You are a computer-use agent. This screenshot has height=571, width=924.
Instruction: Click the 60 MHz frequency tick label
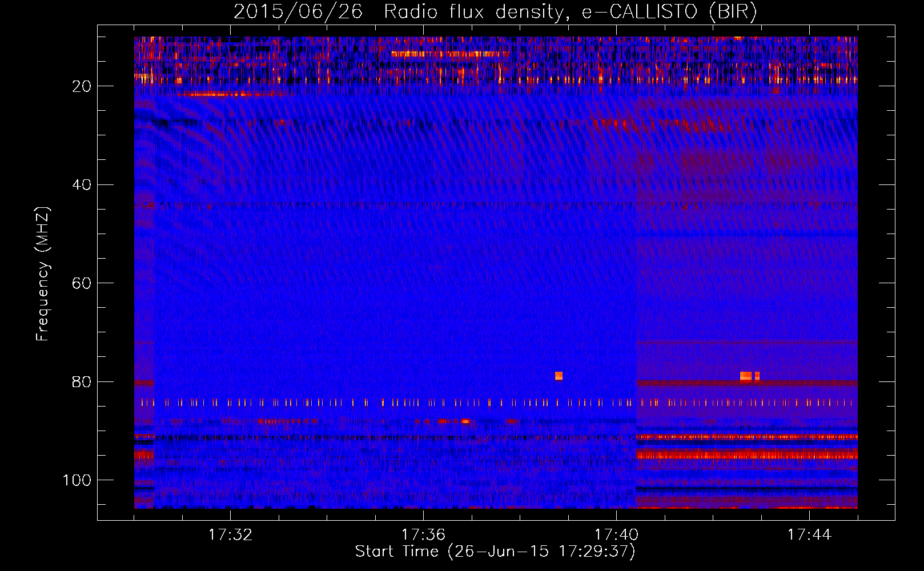[82, 283]
